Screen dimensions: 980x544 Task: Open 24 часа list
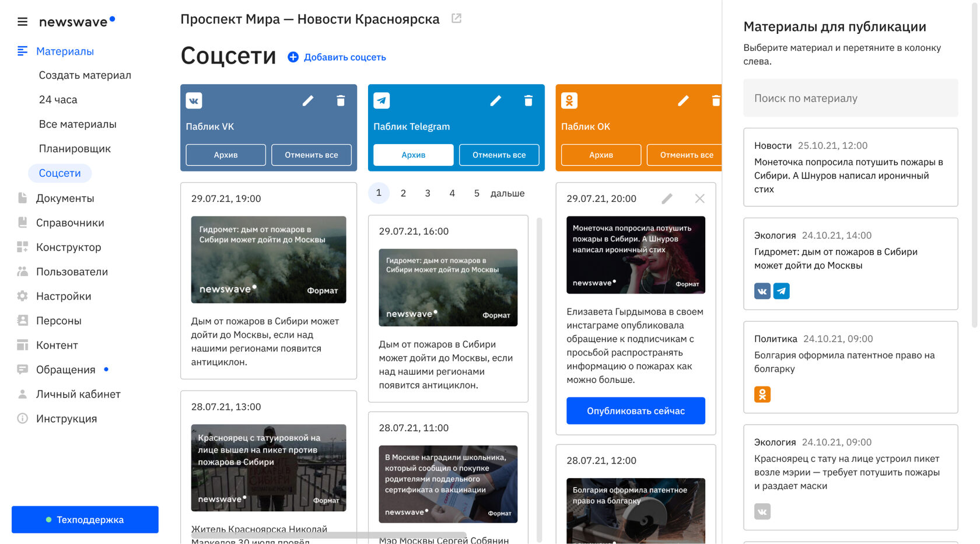click(x=58, y=100)
